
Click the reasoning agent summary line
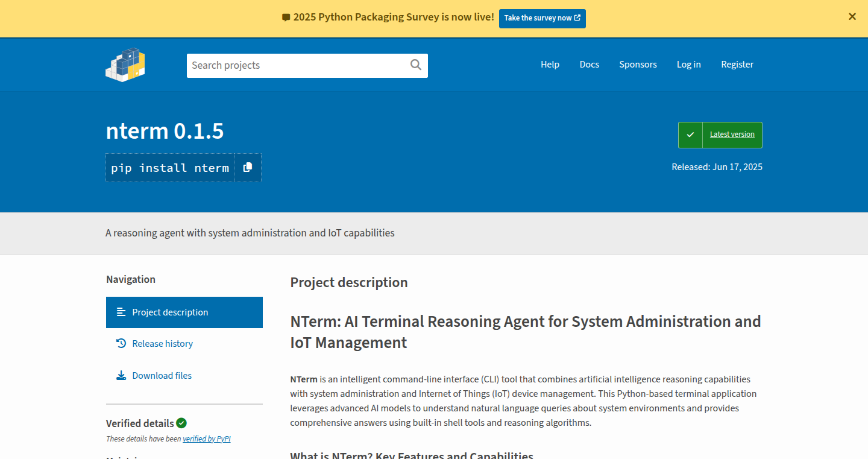click(250, 233)
